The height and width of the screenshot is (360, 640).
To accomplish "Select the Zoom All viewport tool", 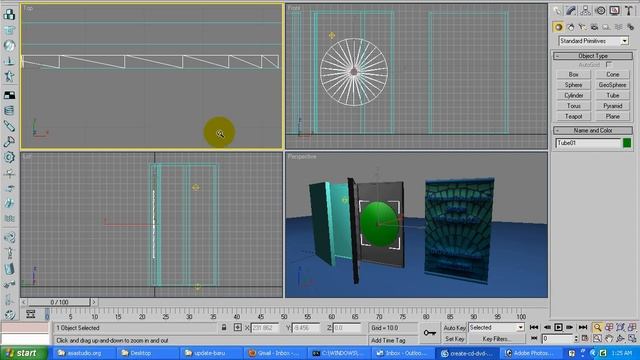I will click(609, 327).
